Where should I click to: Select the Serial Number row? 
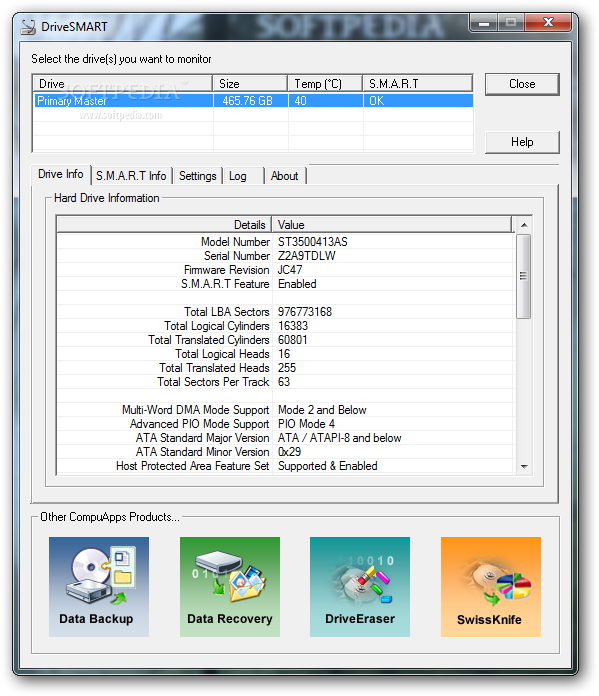coord(286,256)
